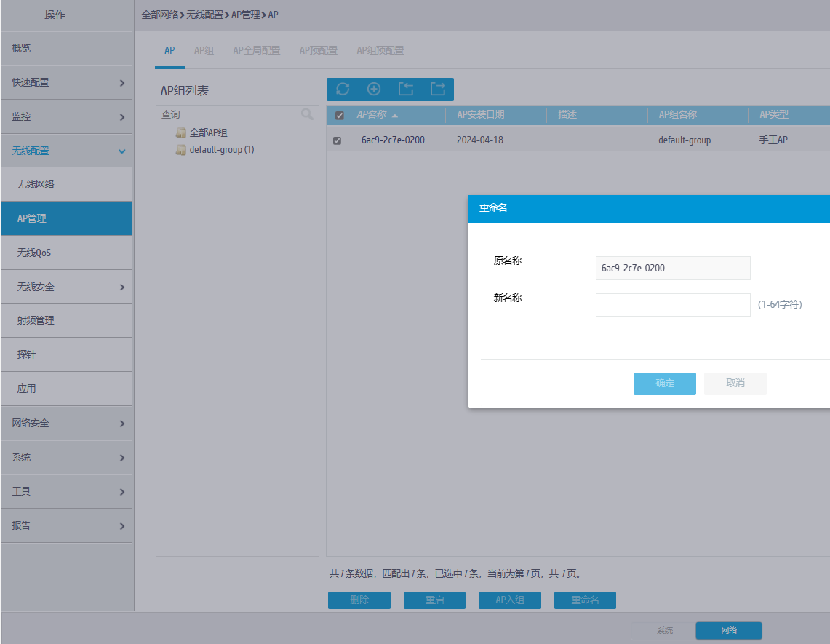Screen dimensions: 830x644
Task: Click the 新名称 input field
Action: [x=672, y=305]
